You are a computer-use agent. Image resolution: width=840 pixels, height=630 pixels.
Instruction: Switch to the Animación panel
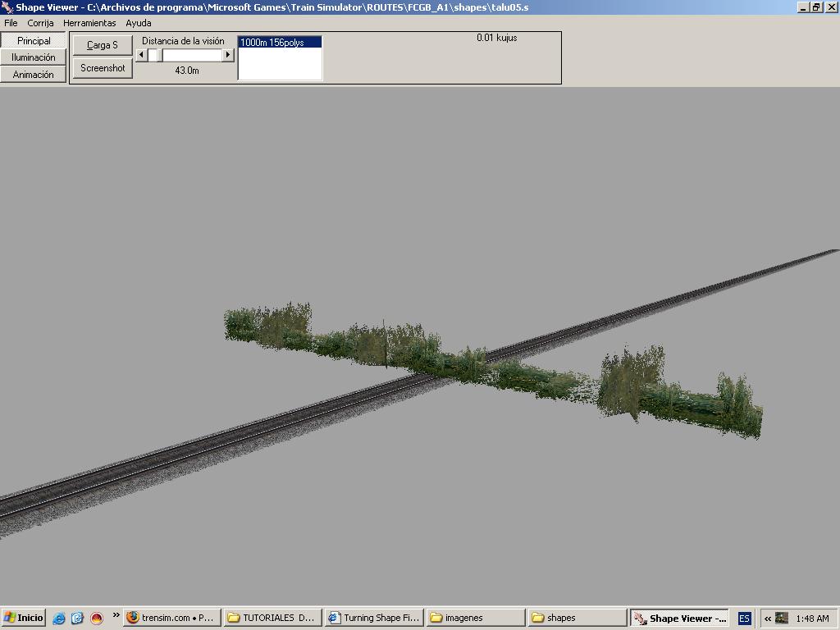point(34,75)
